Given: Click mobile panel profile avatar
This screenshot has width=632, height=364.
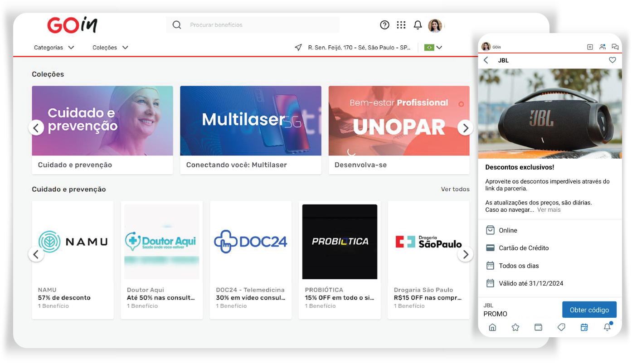Looking at the screenshot, I should coord(486,47).
